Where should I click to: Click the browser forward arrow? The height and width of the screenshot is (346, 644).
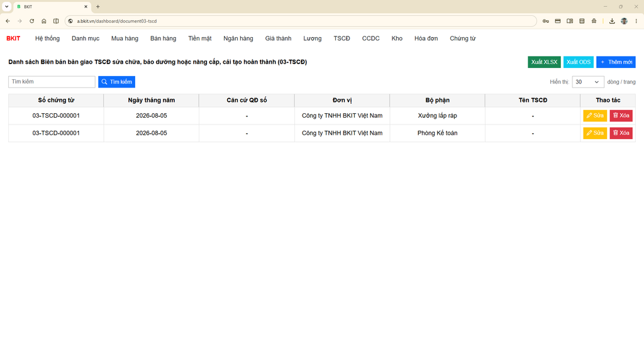tap(19, 21)
